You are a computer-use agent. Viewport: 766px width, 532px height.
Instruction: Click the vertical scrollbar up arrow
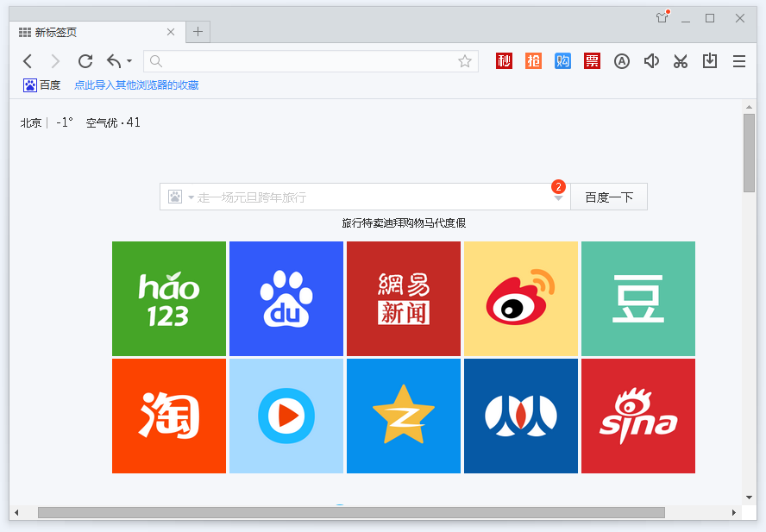pos(749,107)
